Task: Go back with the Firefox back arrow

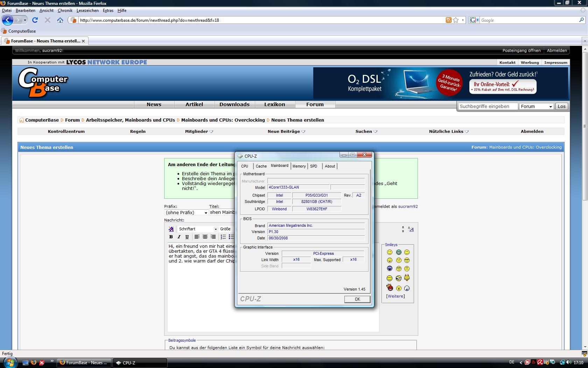Action: (7, 20)
